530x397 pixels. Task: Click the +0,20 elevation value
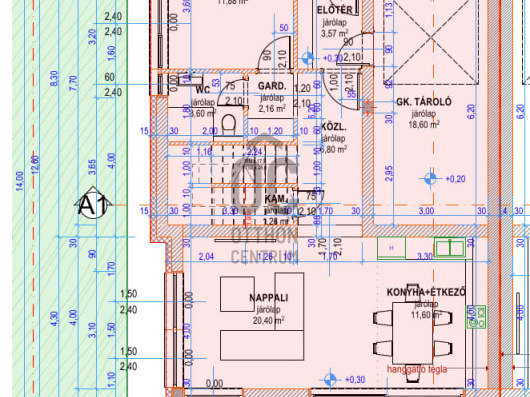pyautogui.click(x=455, y=179)
